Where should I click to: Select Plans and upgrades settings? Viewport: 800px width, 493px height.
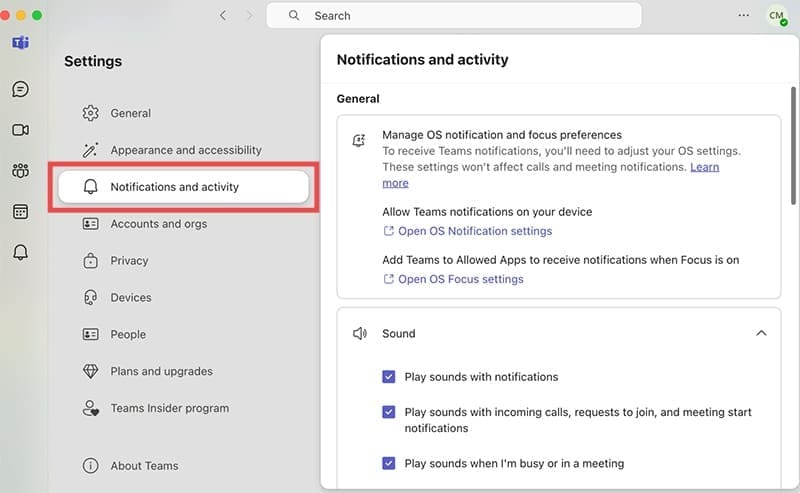click(x=183, y=371)
